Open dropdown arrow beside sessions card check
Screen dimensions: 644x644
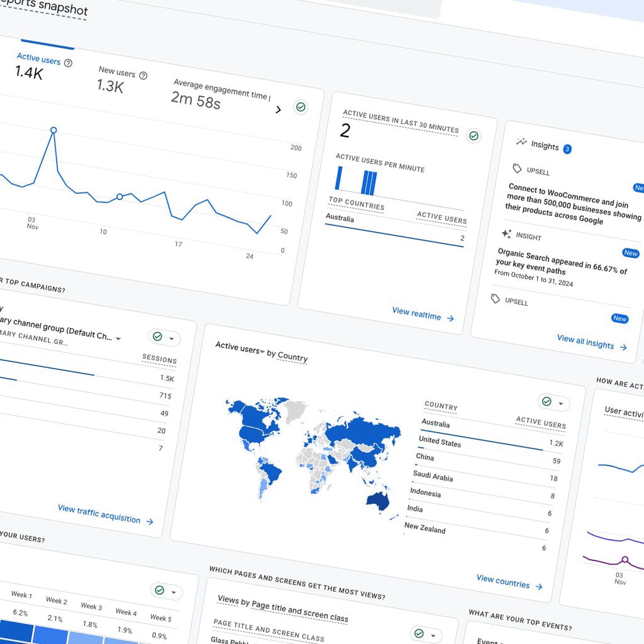tap(172, 339)
